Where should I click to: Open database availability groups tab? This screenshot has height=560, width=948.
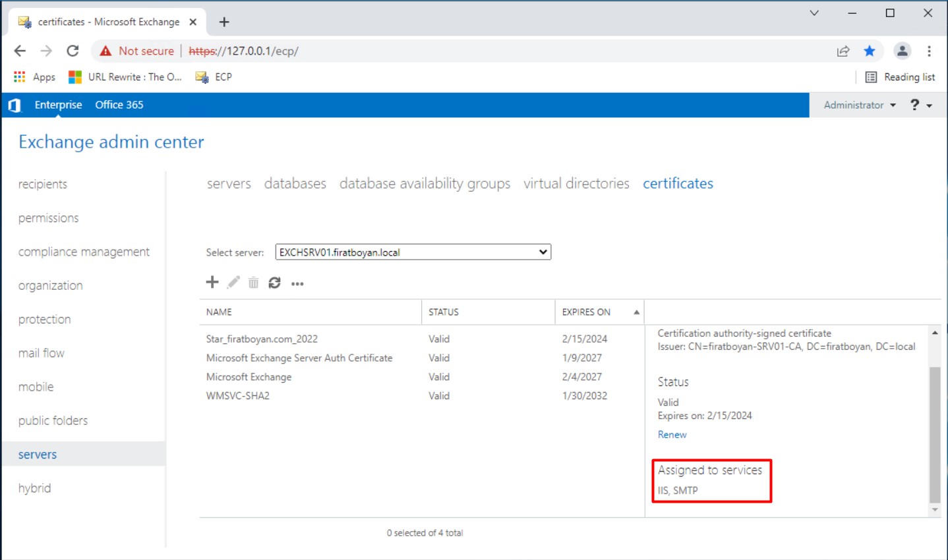tap(425, 184)
